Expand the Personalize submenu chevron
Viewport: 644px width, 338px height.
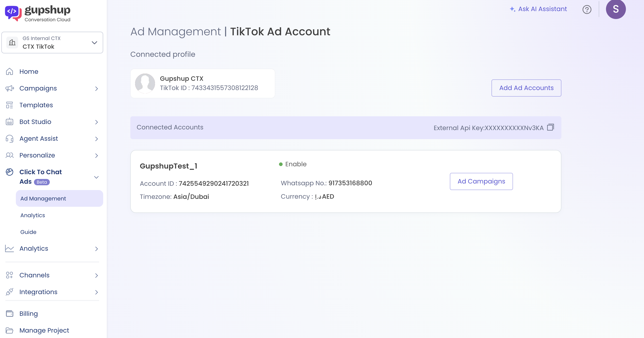point(96,155)
